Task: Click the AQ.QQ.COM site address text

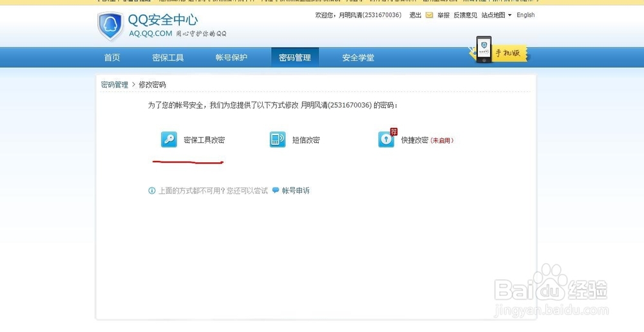Action: click(150, 33)
